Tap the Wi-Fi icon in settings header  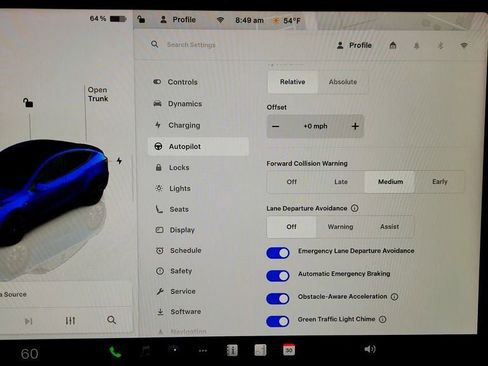coord(464,45)
